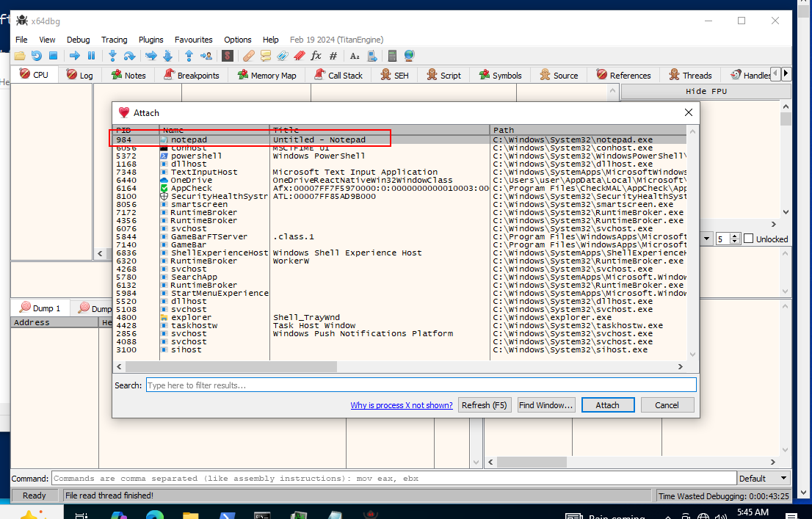Image resolution: width=812 pixels, height=519 pixels.
Task: Click the Step Into toolbar icon
Action: click(112, 55)
